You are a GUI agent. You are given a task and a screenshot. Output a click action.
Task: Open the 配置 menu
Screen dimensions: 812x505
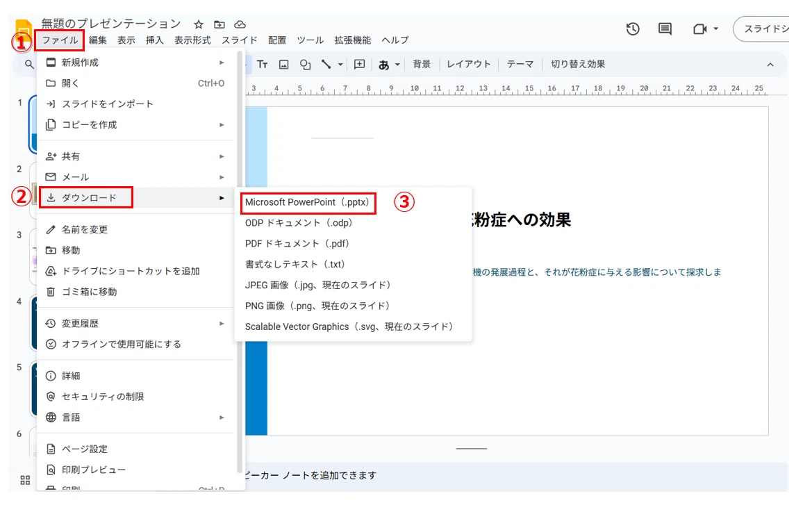pos(277,40)
